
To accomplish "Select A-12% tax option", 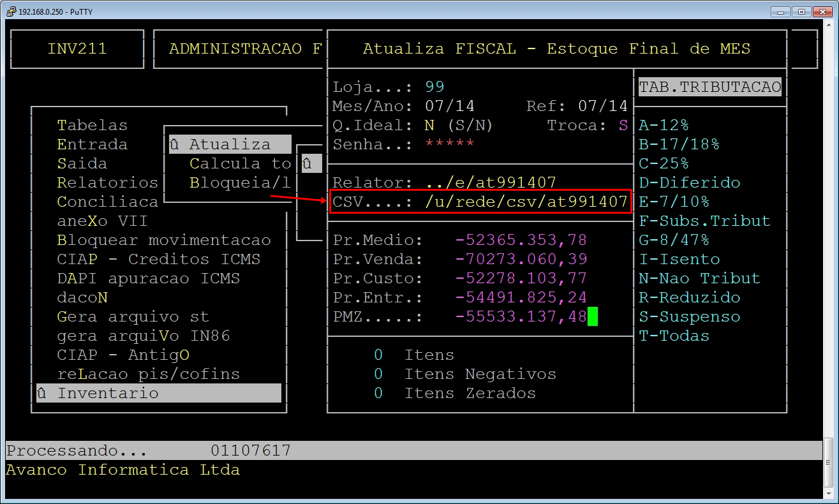I will click(664, 125).
